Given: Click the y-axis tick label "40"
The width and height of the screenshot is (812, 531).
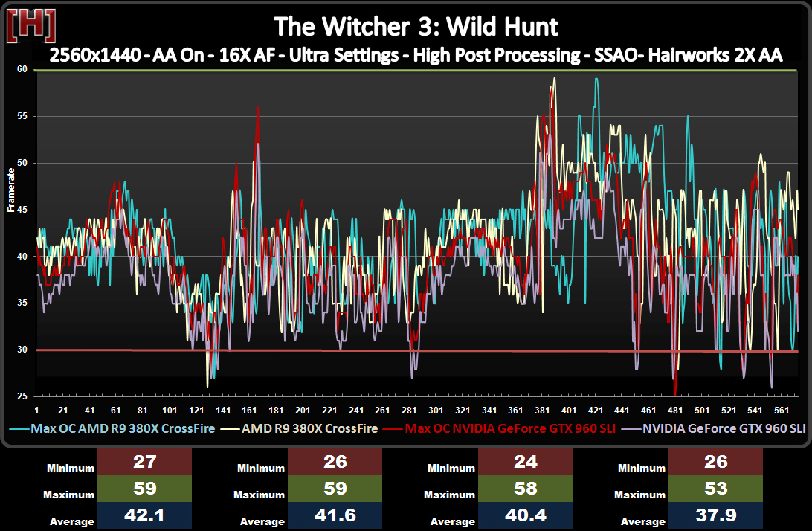Looking at the screenshot, I should pos(22,257).
